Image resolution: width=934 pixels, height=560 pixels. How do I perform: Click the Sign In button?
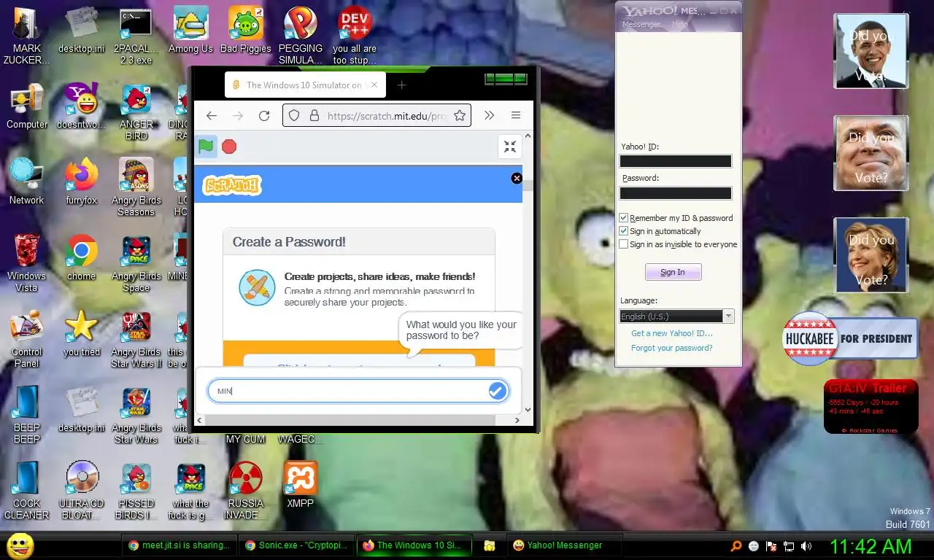[673, 272]
